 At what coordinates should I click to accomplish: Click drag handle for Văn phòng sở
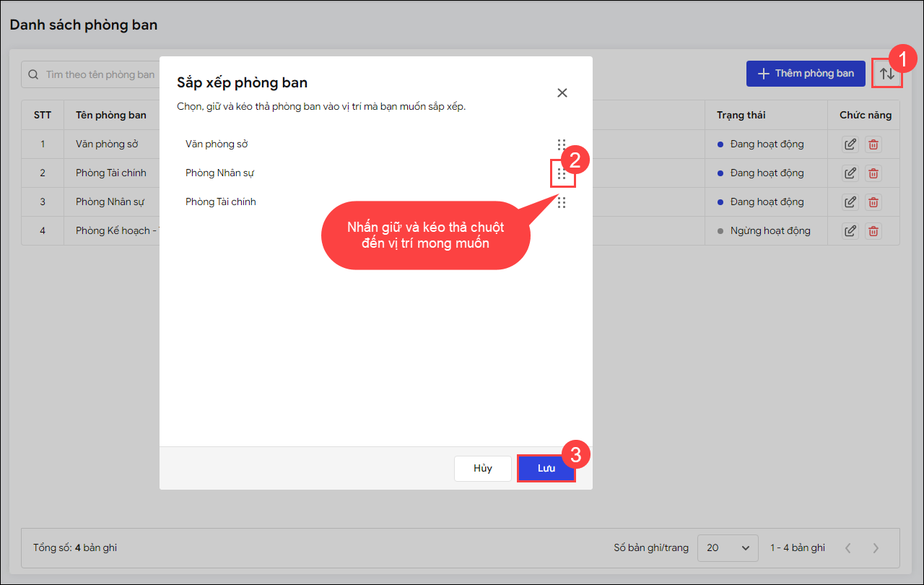562,144
